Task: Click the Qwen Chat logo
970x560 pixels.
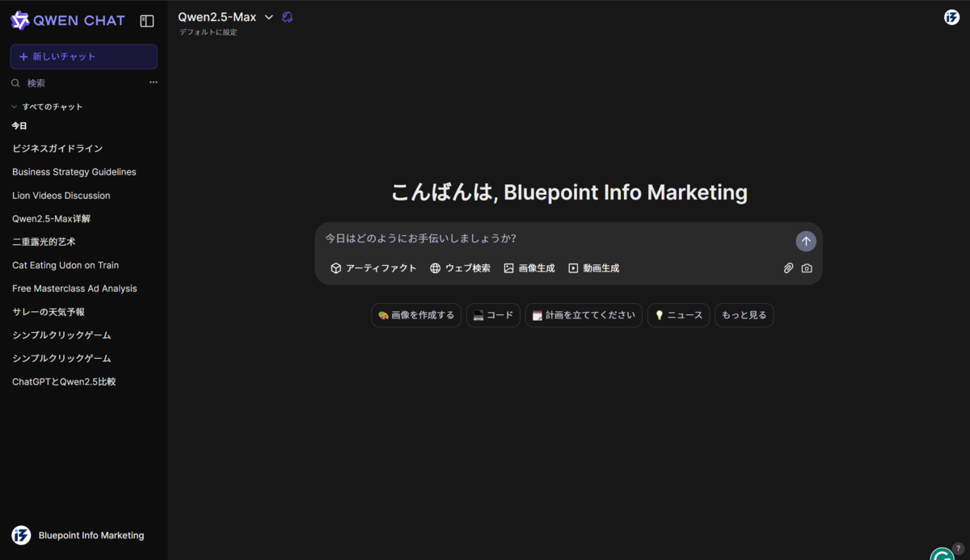Action: coord(68,21)
